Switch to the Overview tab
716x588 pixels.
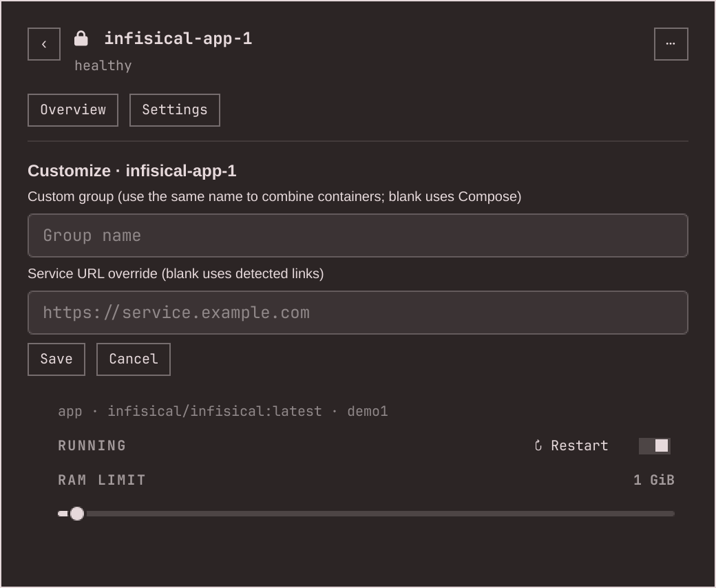73,110
